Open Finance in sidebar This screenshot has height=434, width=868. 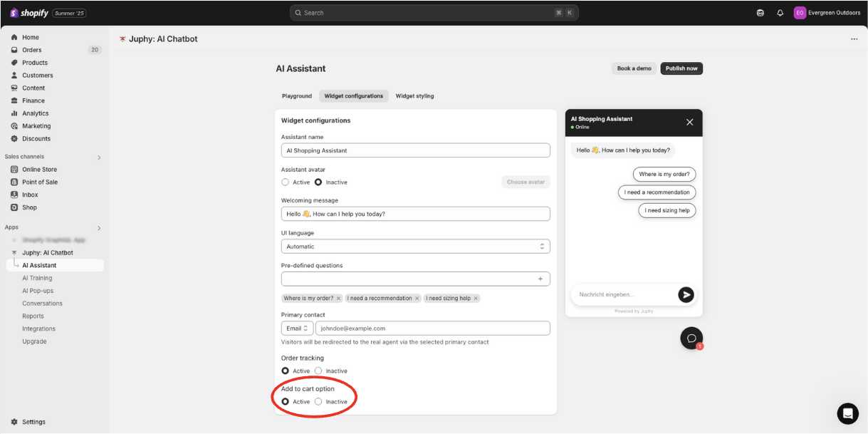click(33, 100)
